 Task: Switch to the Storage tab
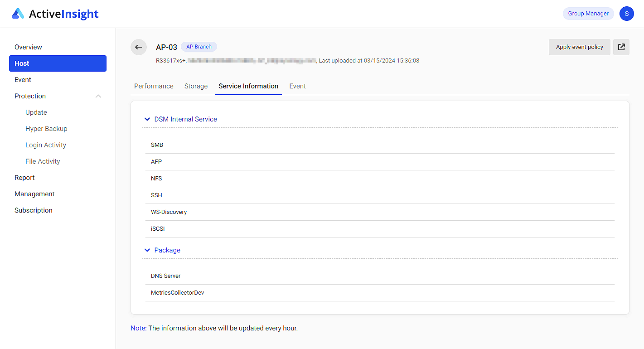196,86
